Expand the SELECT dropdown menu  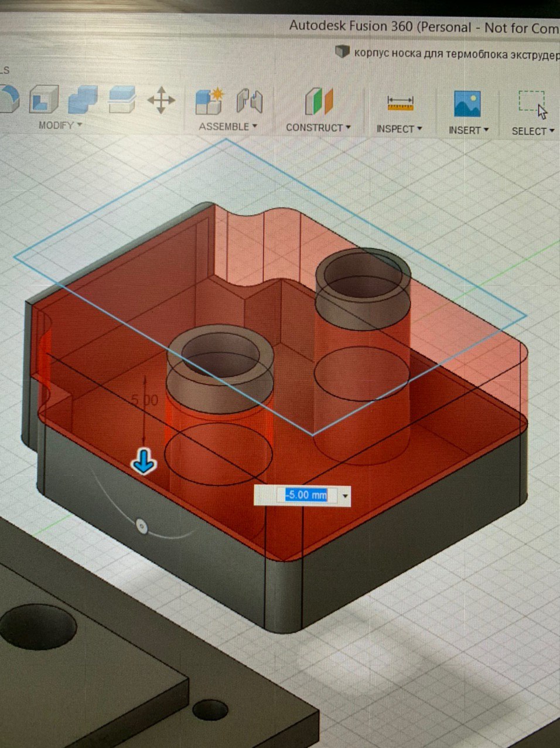coord(533,131)
